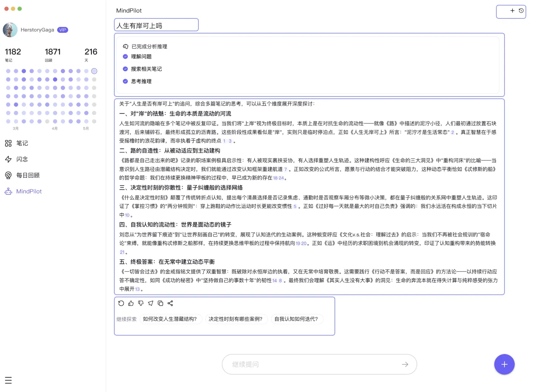Image resolution: width=534 pixels, height=392 pixels.
Task: Click the paper-plane send icon below the answer
Action: tap(150, 303)
